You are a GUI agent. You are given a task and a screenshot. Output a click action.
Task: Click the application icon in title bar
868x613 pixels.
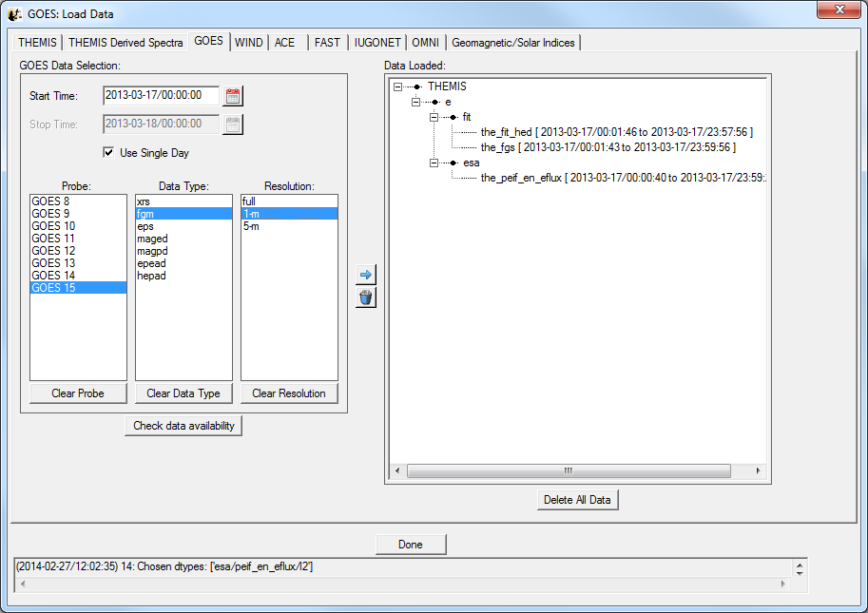[x=14, y=13]
